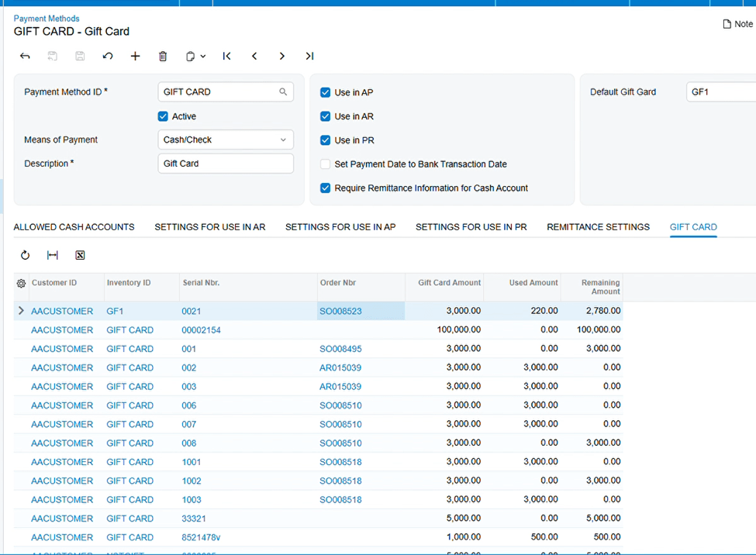This screenshot has height=555, width=756.
Task: Click AACUSTOMER in the serial 008 row
Action: [62, 443]
